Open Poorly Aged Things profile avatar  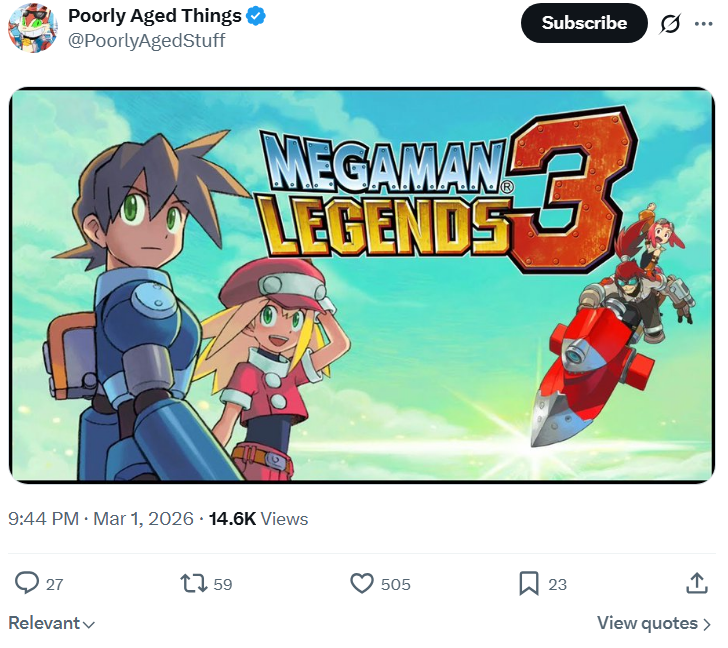32,28
